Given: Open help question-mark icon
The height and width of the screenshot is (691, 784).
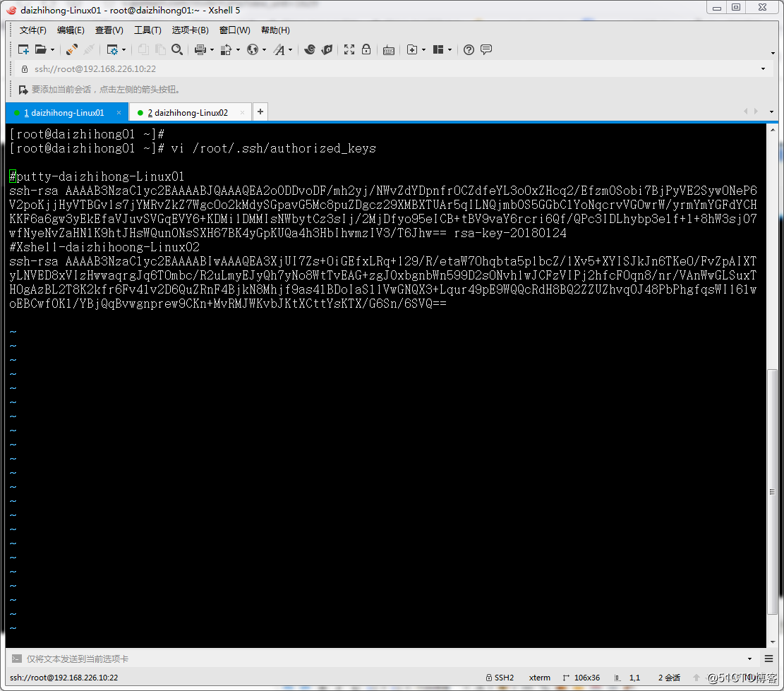Looking at the screenshot, I should click(469, 49).
